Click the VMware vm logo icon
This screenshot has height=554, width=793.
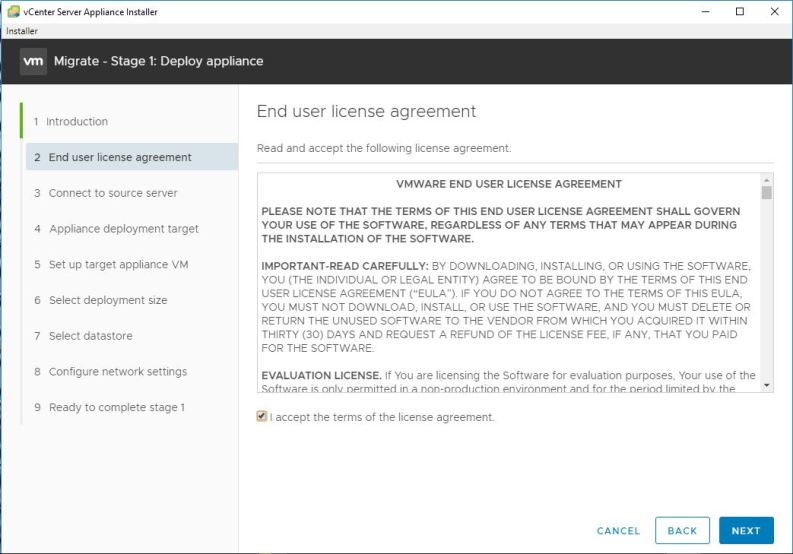tap(33, 61)
